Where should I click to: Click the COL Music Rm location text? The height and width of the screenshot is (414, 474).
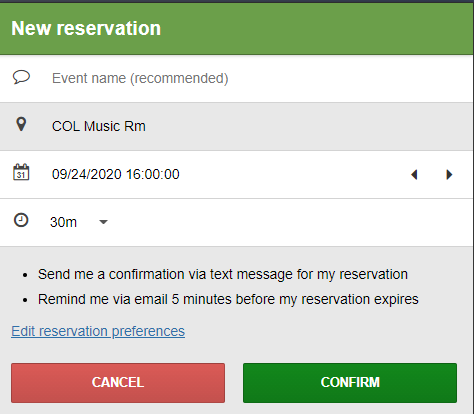[99, 126]
